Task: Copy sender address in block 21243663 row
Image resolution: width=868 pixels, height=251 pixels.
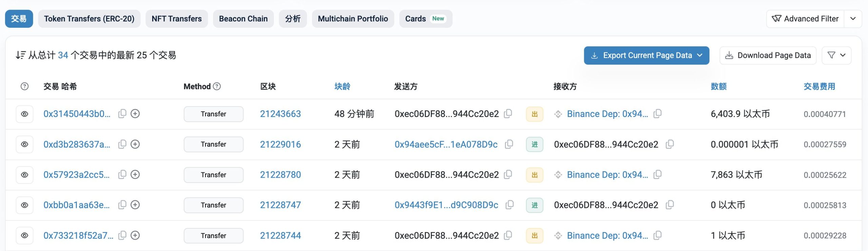Action: click(x=508, y=114)
